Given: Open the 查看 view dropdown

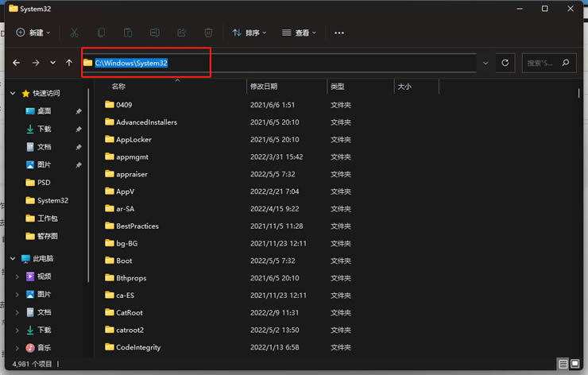Looking at the screenshot, I should (x=299, y=33).
